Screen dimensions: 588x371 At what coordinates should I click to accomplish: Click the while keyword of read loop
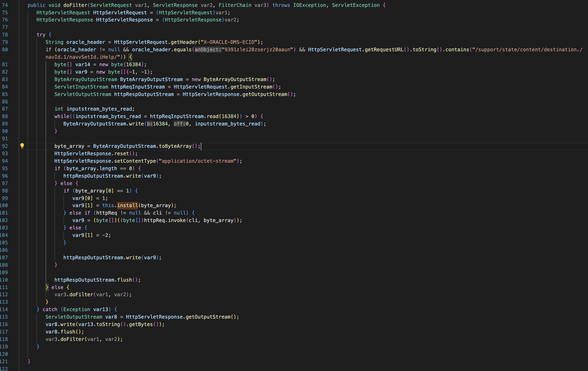coord(62,116)
